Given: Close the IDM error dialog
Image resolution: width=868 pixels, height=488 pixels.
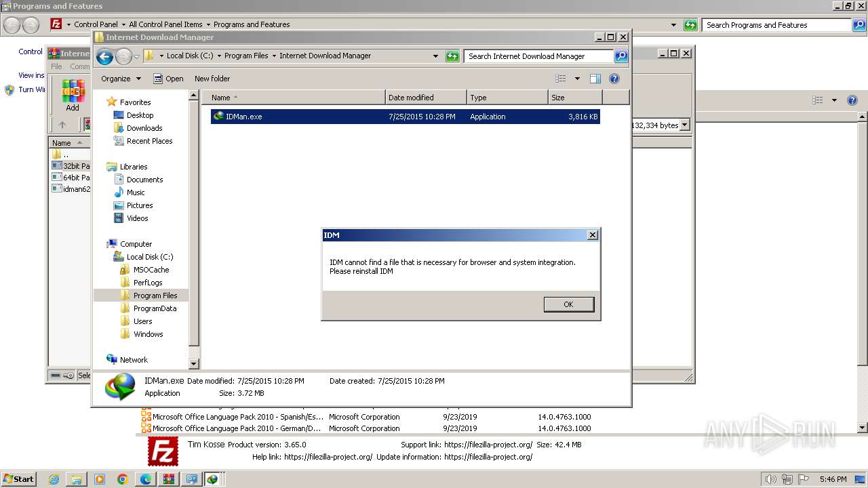Looking at the screenshot, I should pyautogui.click(x=592, y=235).
